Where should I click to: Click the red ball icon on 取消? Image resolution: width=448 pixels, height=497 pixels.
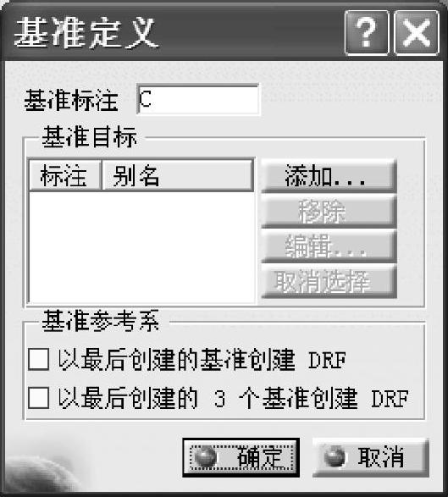(x=335, y=456)
